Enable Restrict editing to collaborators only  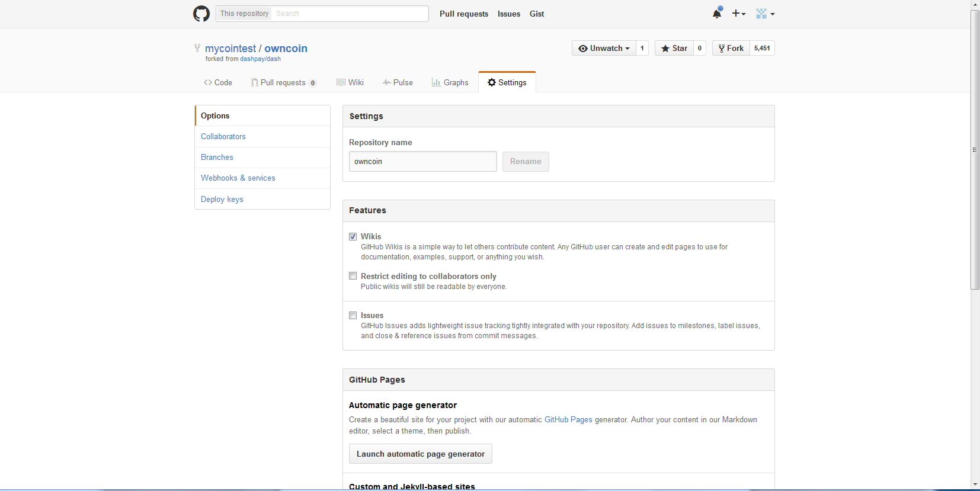pos(353,276)
